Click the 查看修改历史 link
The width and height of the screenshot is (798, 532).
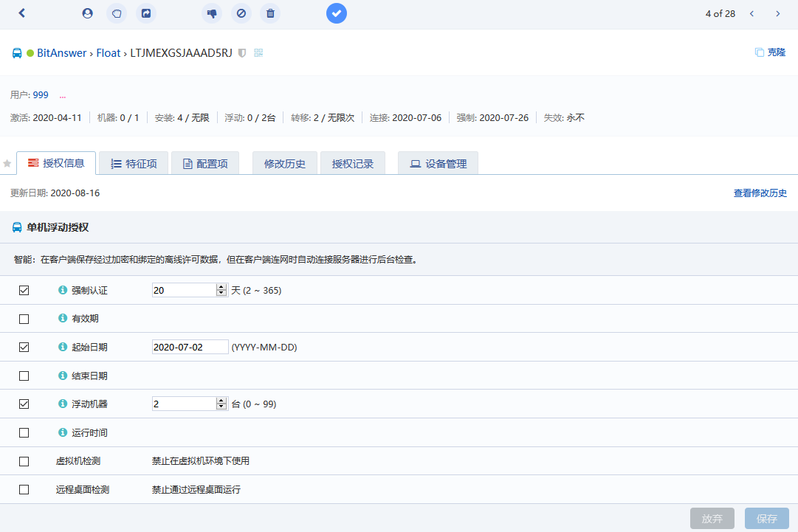coord(760,193)
